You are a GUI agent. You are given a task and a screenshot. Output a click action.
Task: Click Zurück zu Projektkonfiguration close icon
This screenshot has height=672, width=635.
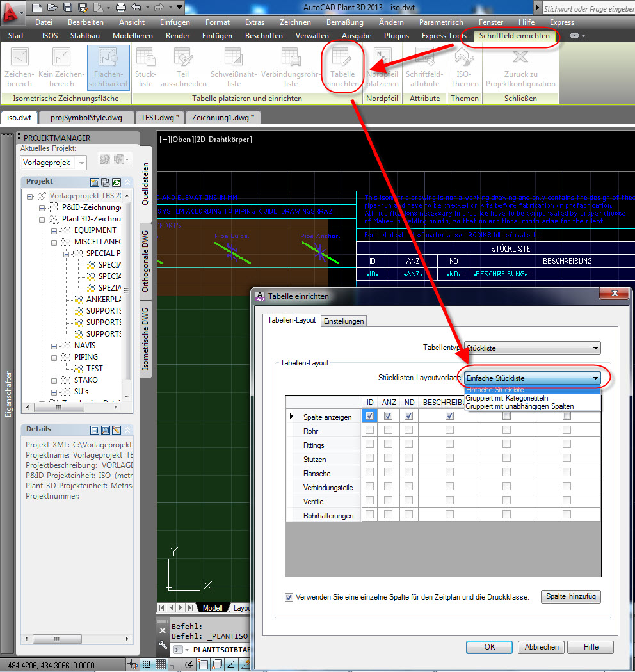[520, 68]
